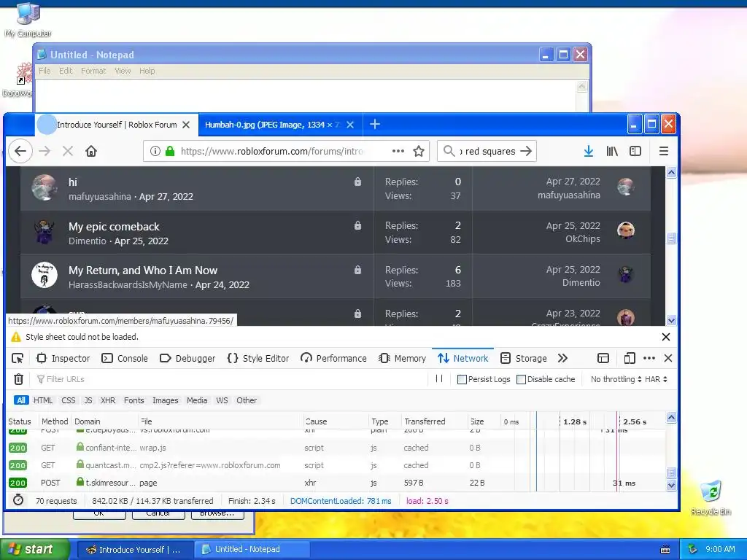Open responsive design mode icon
The height and width of the screenshot is (560, 747).
[x=630, y=358]
